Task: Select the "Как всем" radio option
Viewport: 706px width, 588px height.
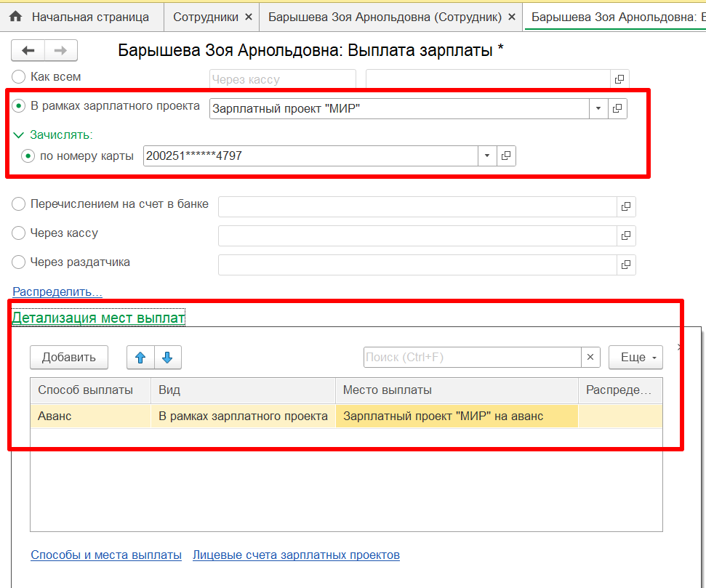Action: click(x=19, y=76)
